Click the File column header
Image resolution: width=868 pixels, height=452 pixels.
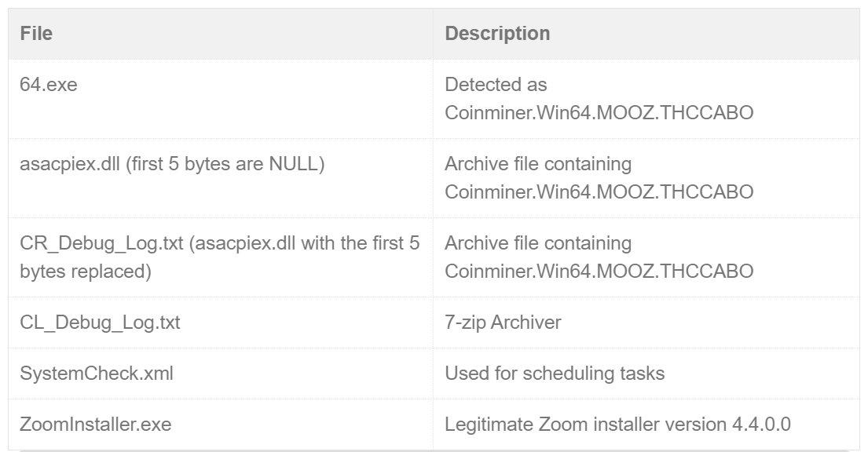36,34
